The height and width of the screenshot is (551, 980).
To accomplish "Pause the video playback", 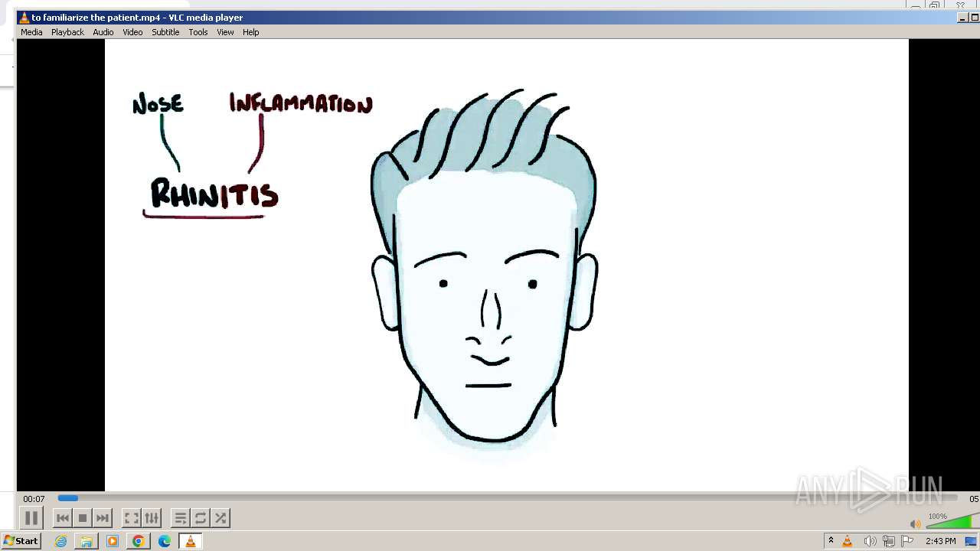I will [x=31, y=518].
